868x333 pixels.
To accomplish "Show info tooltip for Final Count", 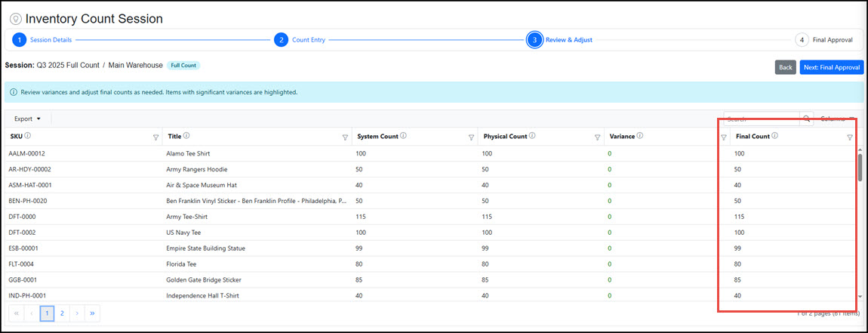I will click(775, 136).
